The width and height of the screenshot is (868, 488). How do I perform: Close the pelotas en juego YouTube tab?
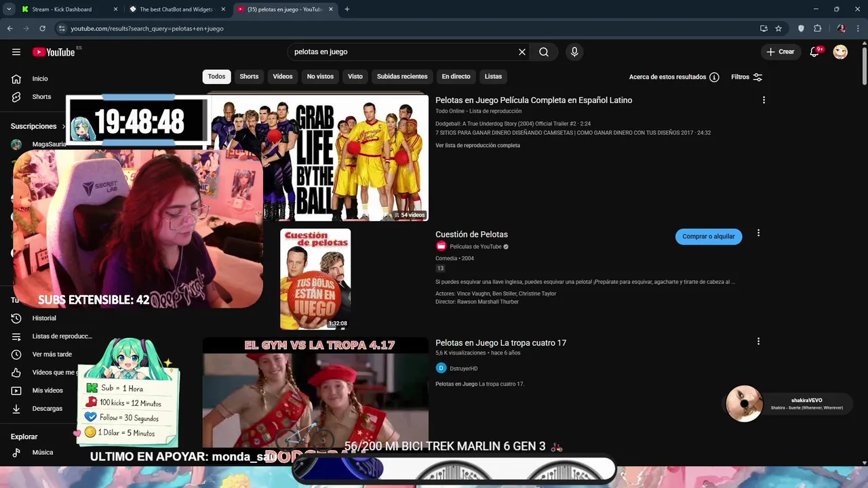tap(331, 9)
